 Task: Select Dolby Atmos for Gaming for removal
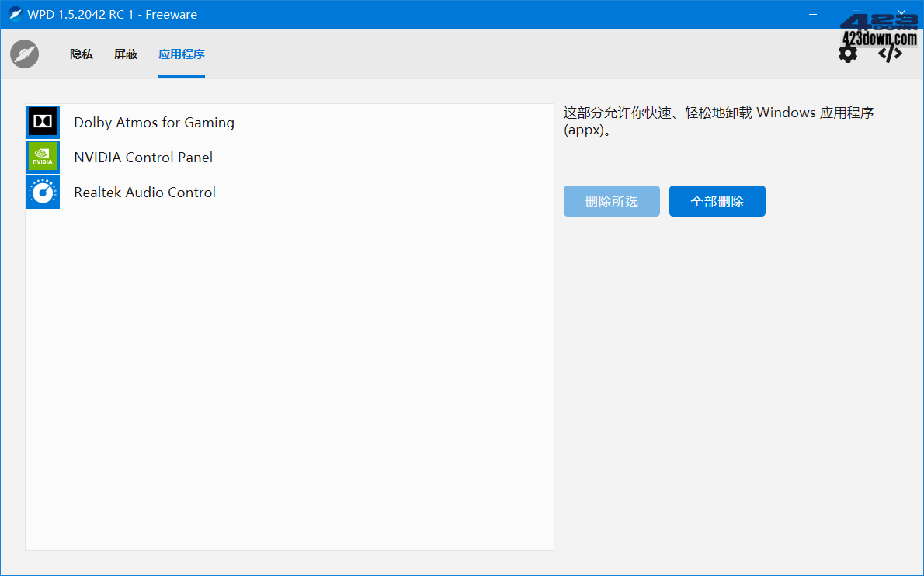click(154, 122)
